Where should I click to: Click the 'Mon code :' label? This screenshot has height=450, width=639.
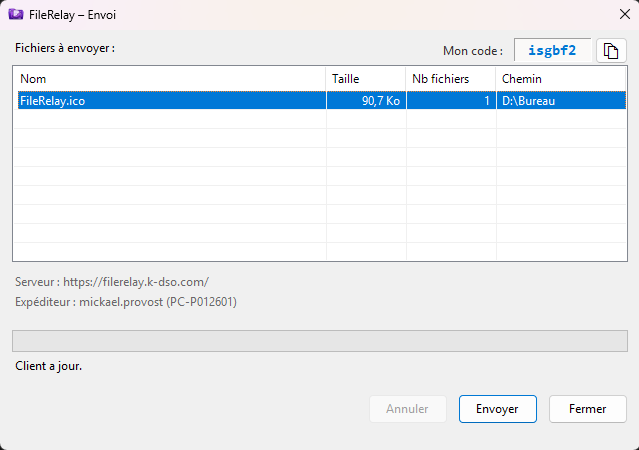473,51
